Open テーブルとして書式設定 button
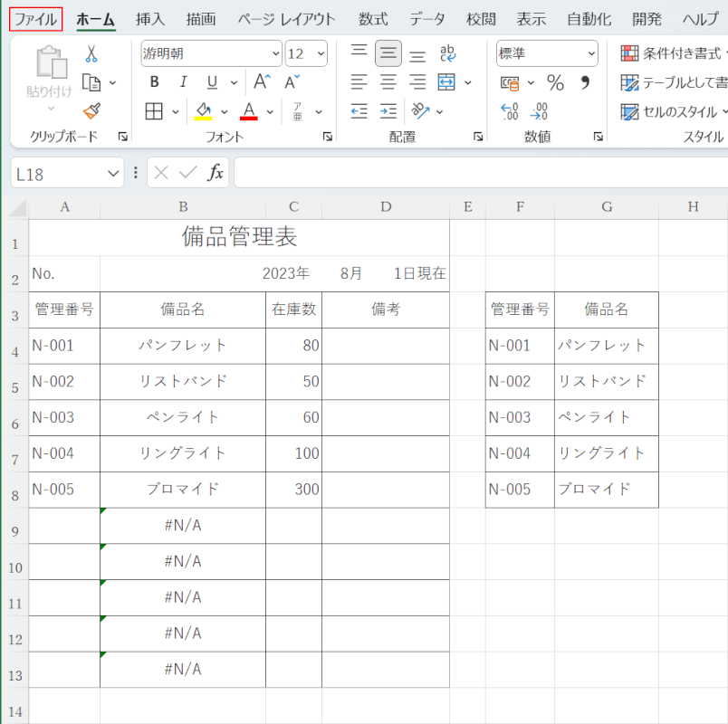The image size is (728, 724). [x=674, y=83]
